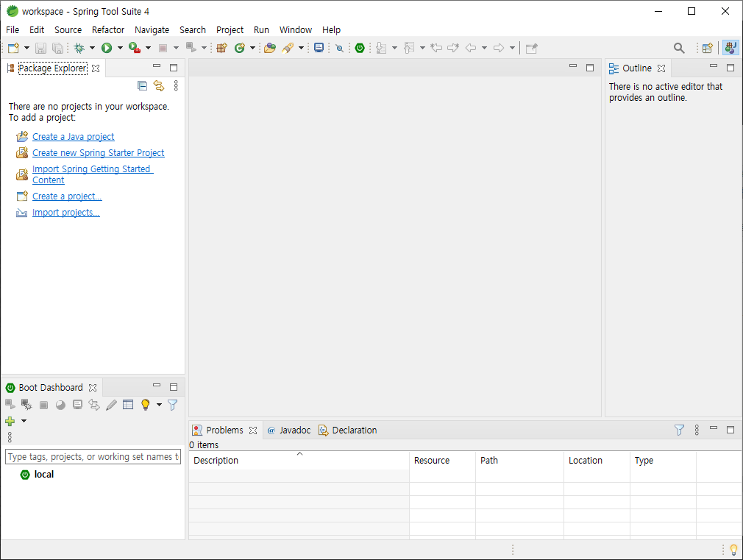Screen dimensions: 743x560
Task: Click the Save icon in main toolbar
Action: pos(40,48)
